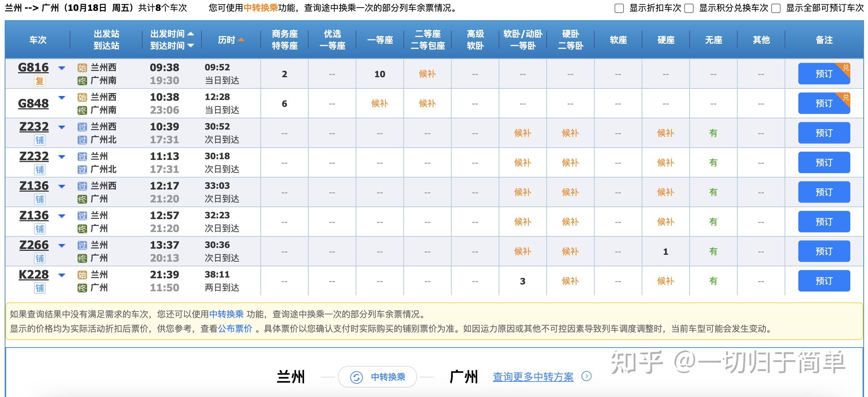This screenshot has height=397, width=868.
Task: Click 铺 badge under Z266
Action: click(x=40, y=258)
